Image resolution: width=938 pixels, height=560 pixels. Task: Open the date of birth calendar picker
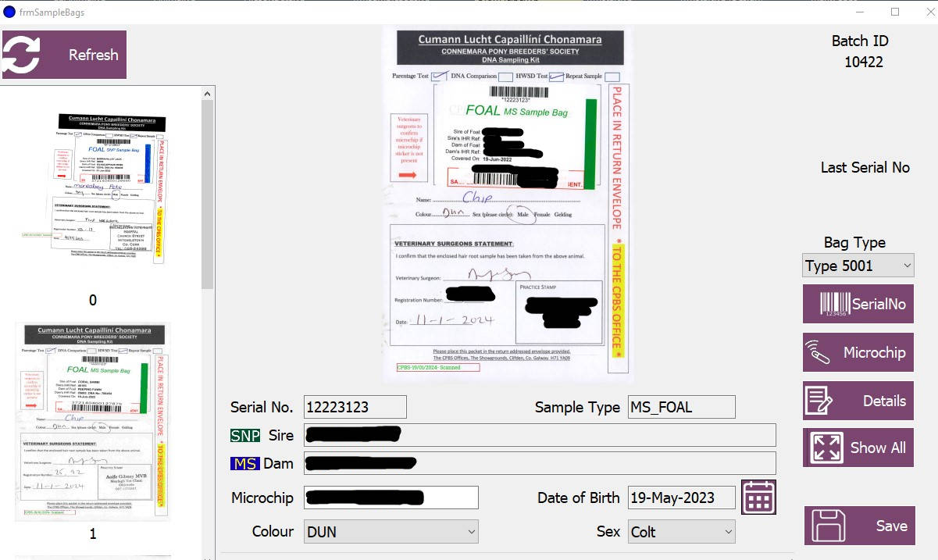tap(759, 498)
